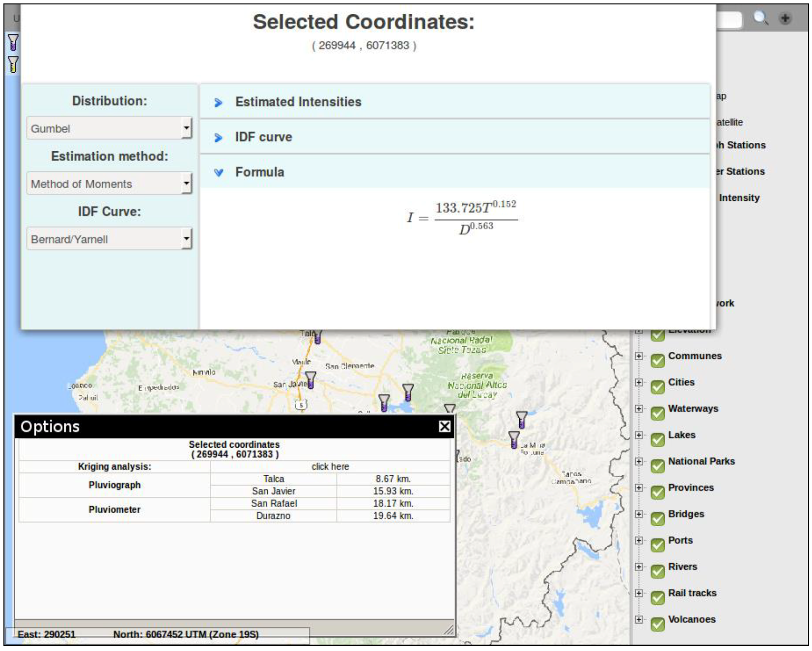The width and height of the screenshot is (812, 651).
Task: Click the station marker near Talca
Action: click(x=317, y=336)
